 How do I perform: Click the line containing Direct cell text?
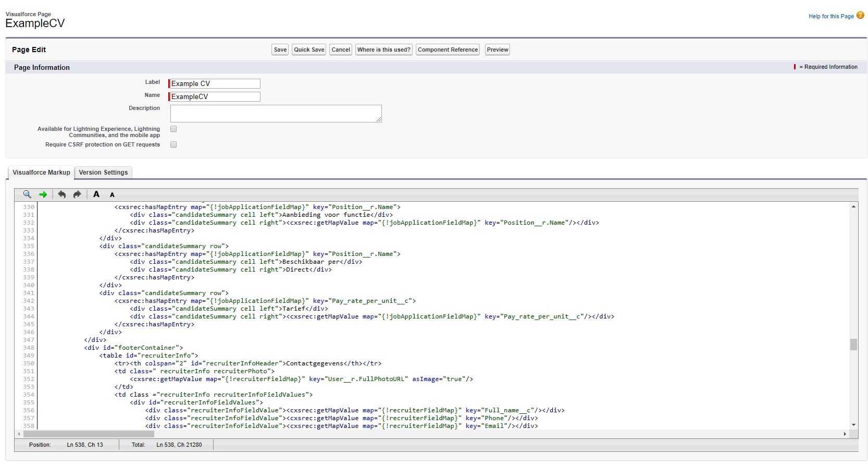231,269
